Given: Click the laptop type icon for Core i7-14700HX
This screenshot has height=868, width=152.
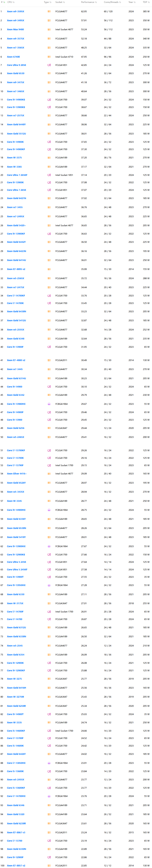Looking at the screenshot, I should click(49, 796).
